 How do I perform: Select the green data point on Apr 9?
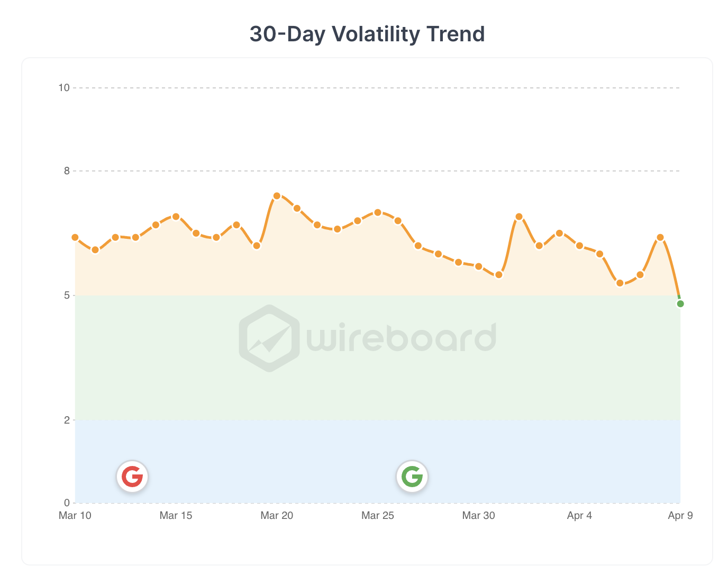pos(680,303)
